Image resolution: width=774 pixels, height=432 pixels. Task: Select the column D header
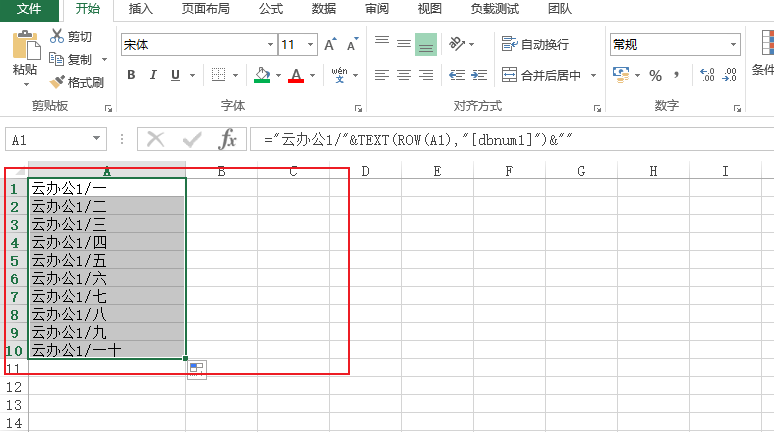click(365, 171)
